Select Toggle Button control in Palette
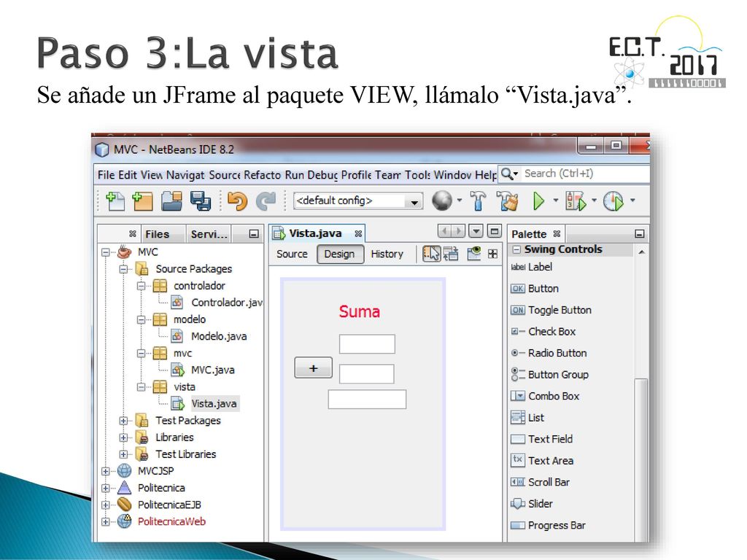The width and height of the screenshot is (747, 560). [551, 310]
